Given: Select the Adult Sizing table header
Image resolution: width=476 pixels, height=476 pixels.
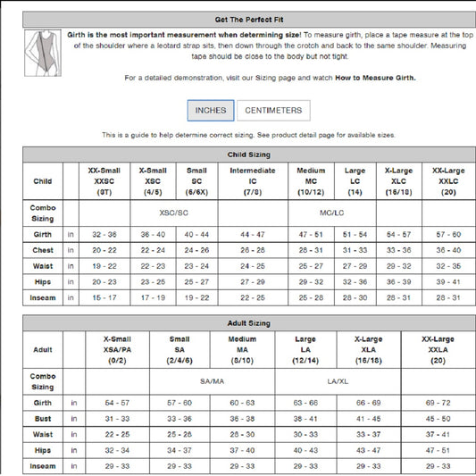Looking at the screenshot, I should coord(249,323).
